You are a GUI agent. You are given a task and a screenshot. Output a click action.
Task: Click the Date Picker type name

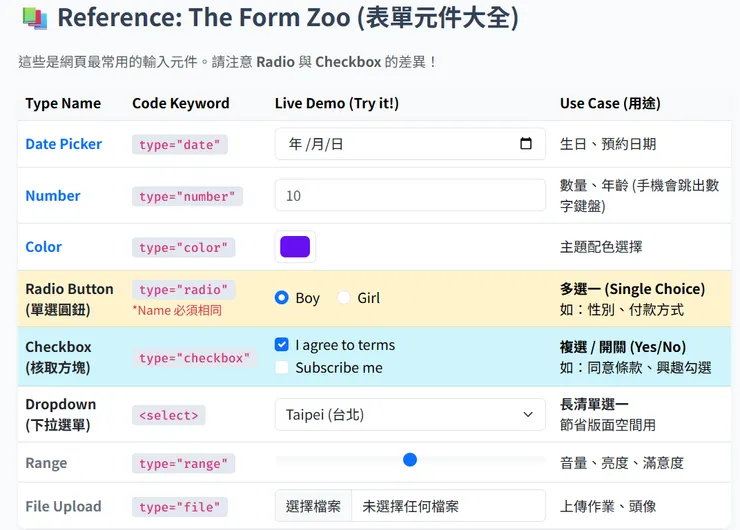64,144
